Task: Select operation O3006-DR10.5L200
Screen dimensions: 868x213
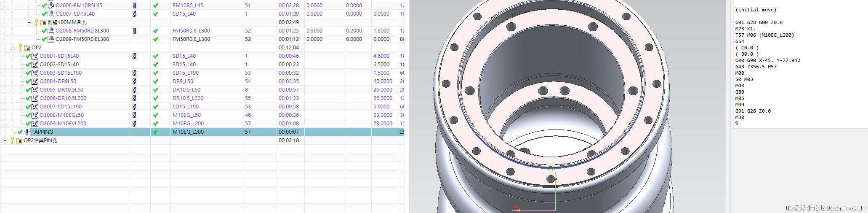Action: point(63,98)
